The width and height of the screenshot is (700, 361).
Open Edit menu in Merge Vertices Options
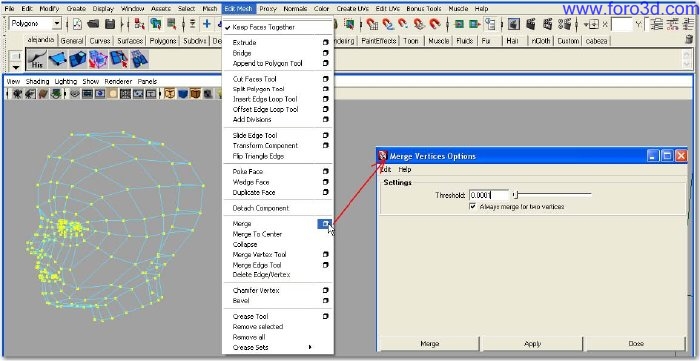tap(386, 170)
